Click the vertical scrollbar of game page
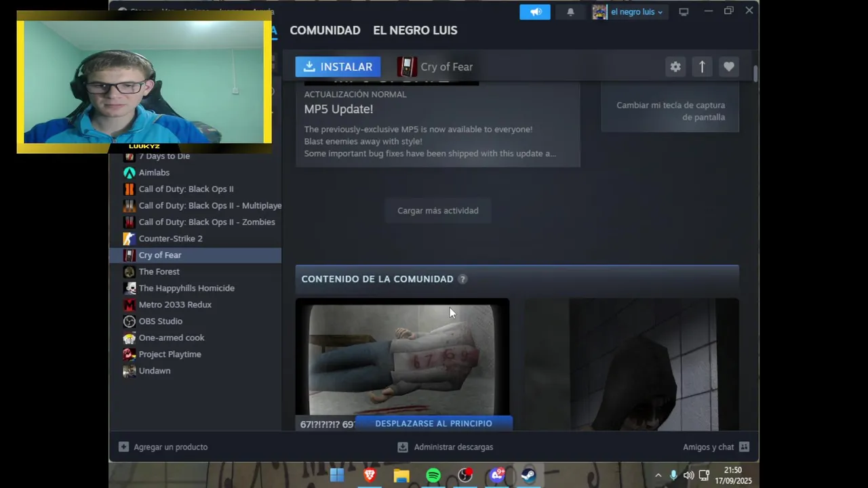The height and width of the screenshot is (488, 868). [x=755, y=75]
